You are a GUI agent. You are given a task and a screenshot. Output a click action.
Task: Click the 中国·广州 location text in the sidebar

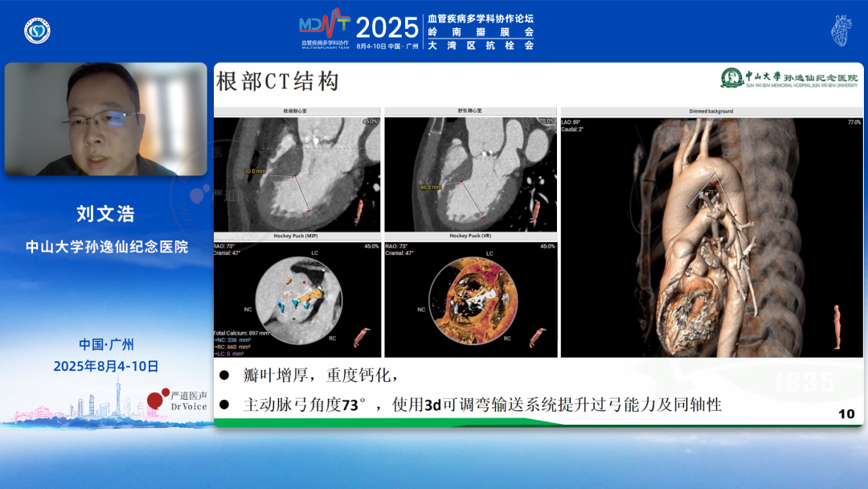[106, 344]
